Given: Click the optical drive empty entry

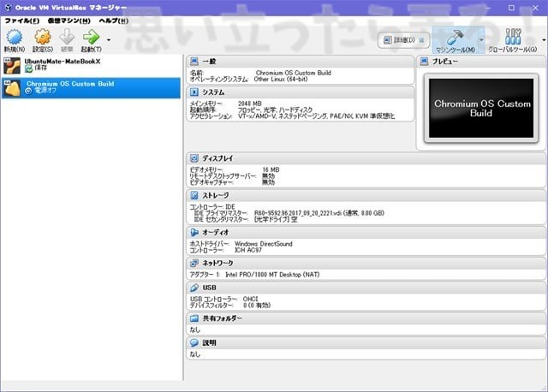Looking at the screenshot, I should click(x=276, y=219).
